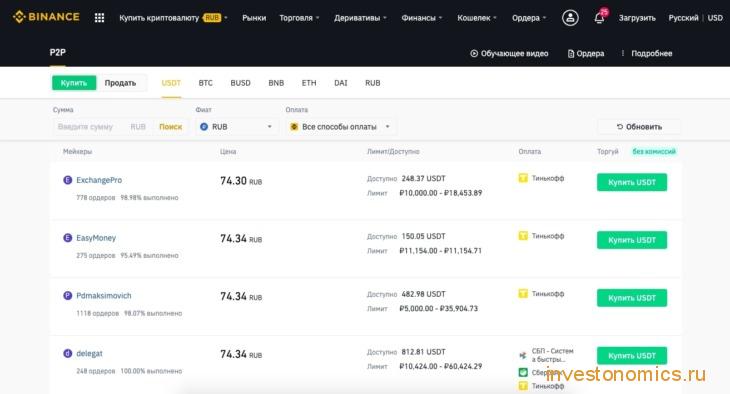The image size is (730, 394).
Task: Click 248.37 USDT available amount
Action: [423, 178]
